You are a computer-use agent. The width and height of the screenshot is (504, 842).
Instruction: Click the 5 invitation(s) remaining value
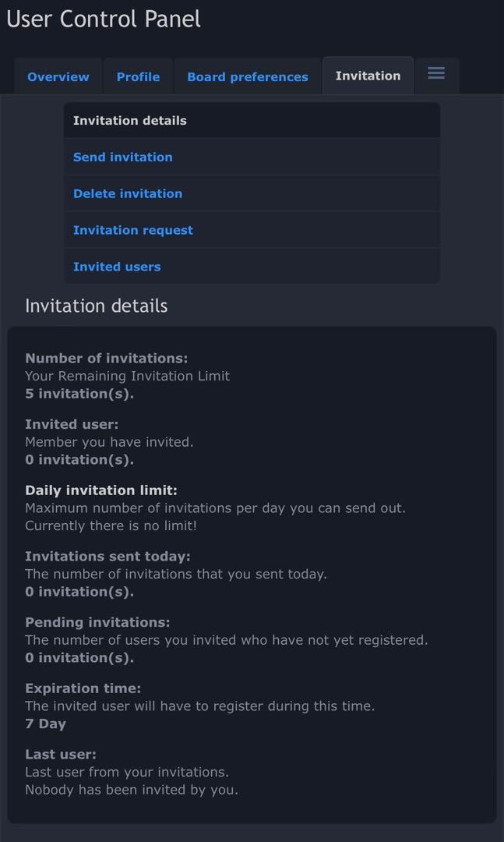click(79, 394)
